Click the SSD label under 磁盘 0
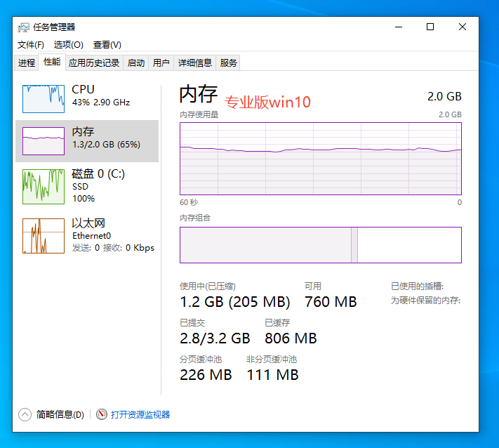499x448 pixels. pyautogui.click(x=80, y=186)
